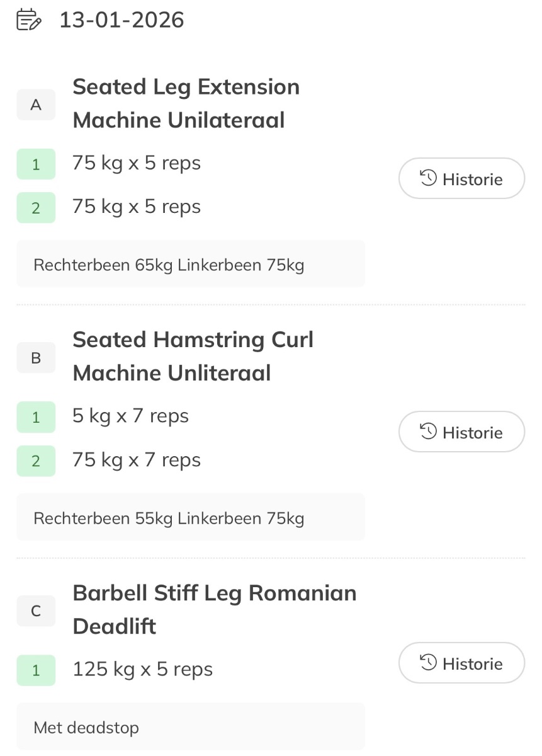
Task: Click the exercise B letter badge
Action: tap(36, 358)
